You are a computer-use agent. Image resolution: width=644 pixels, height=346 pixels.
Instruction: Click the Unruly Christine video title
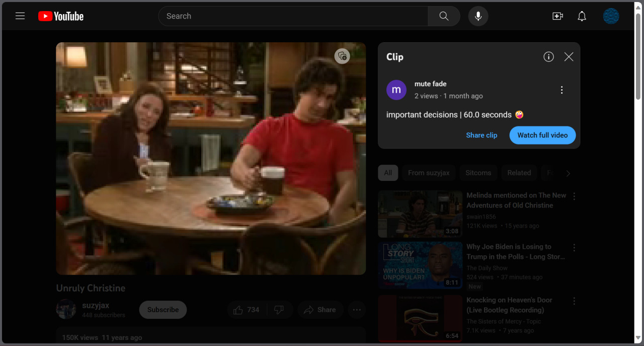(x=91, y=288)
